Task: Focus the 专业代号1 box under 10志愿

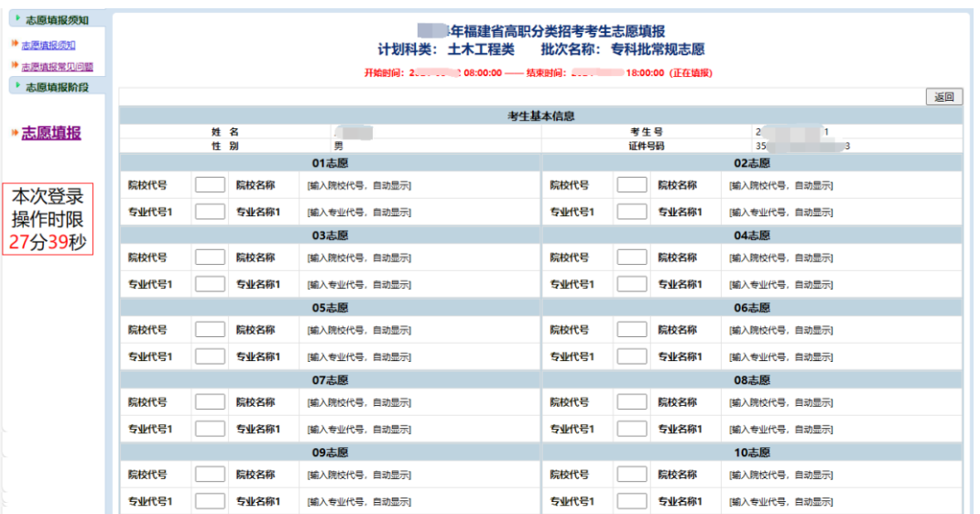Action: pos(631,501)
